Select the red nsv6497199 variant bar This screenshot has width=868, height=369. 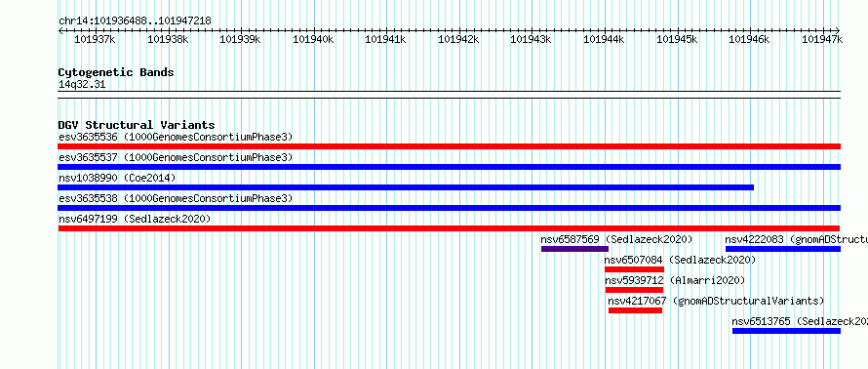[449, 228]
